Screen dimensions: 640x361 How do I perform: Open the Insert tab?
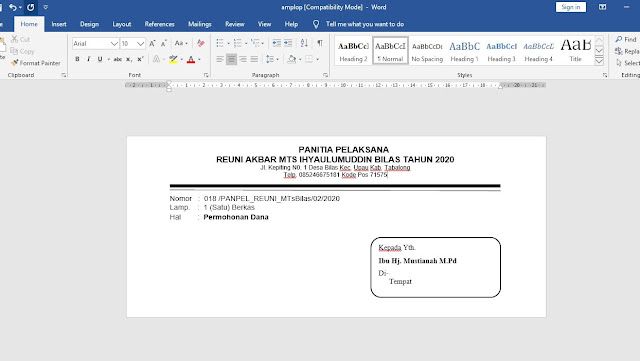coord(59,24)
